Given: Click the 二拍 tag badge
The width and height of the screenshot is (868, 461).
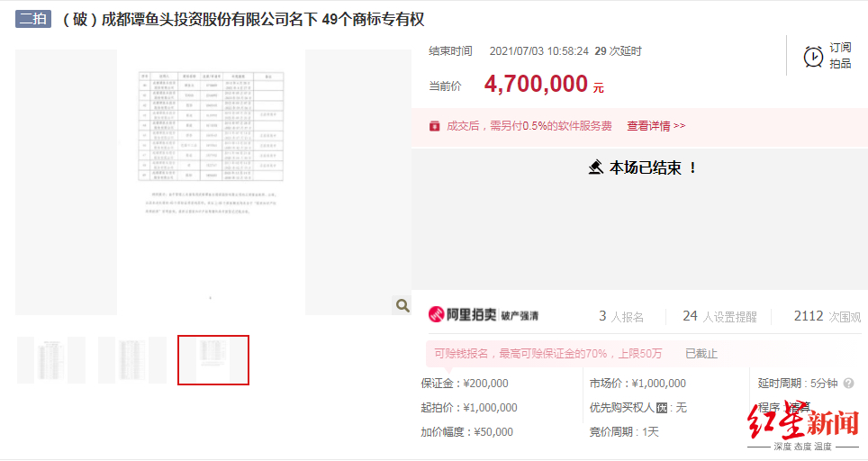Looking at the screenshot, I should coord(33,19).
